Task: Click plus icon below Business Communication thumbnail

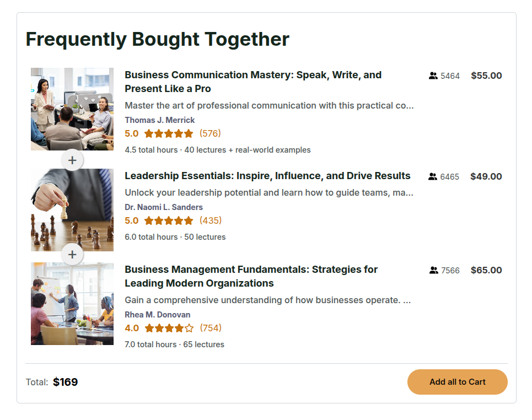Action: click(x=72, y=160)
